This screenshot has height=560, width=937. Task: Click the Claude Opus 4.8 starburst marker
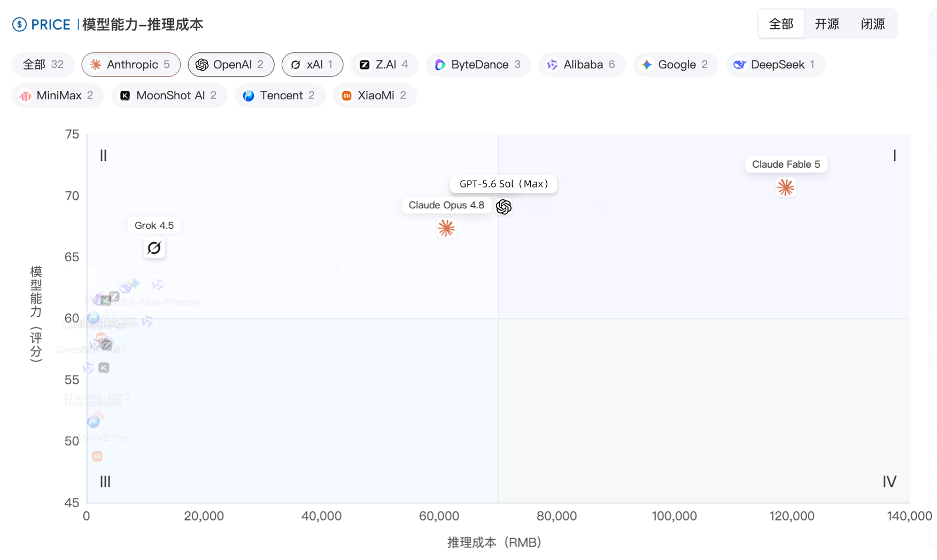click(446, 228)
